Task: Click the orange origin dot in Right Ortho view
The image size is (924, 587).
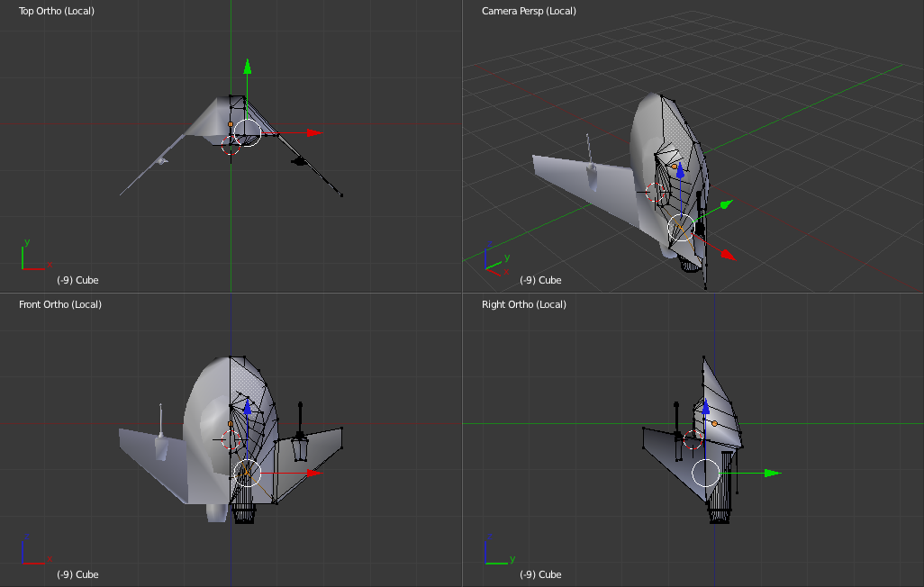Action: pyautogui.click(x=714, y=422)
